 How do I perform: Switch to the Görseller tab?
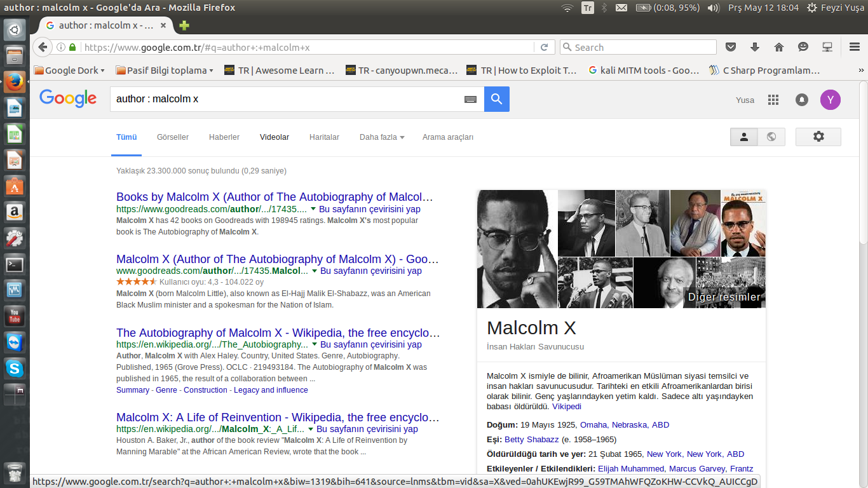pyautogui.click(x=173, y=137)
